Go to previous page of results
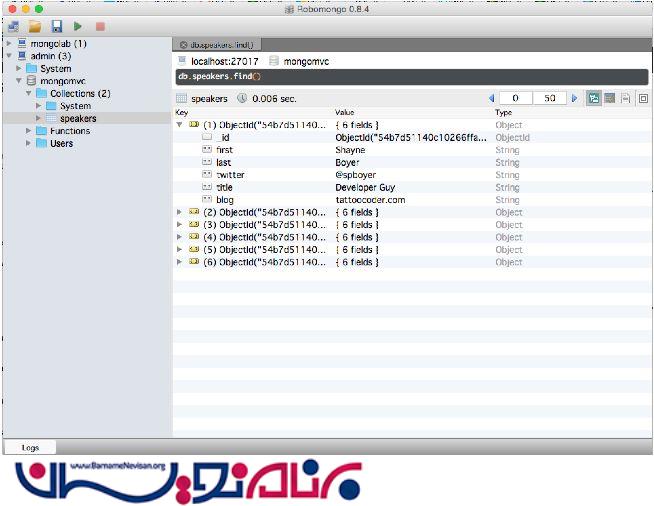 pos(491,99)
